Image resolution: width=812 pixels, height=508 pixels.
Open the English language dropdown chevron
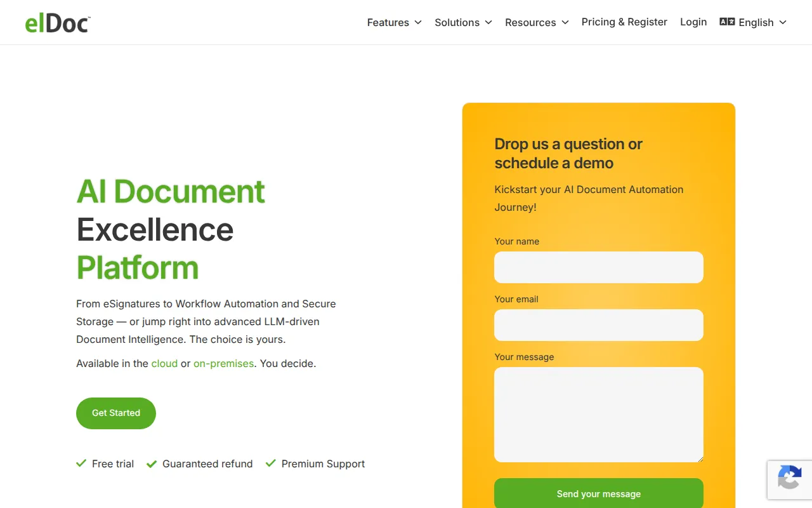783,22
